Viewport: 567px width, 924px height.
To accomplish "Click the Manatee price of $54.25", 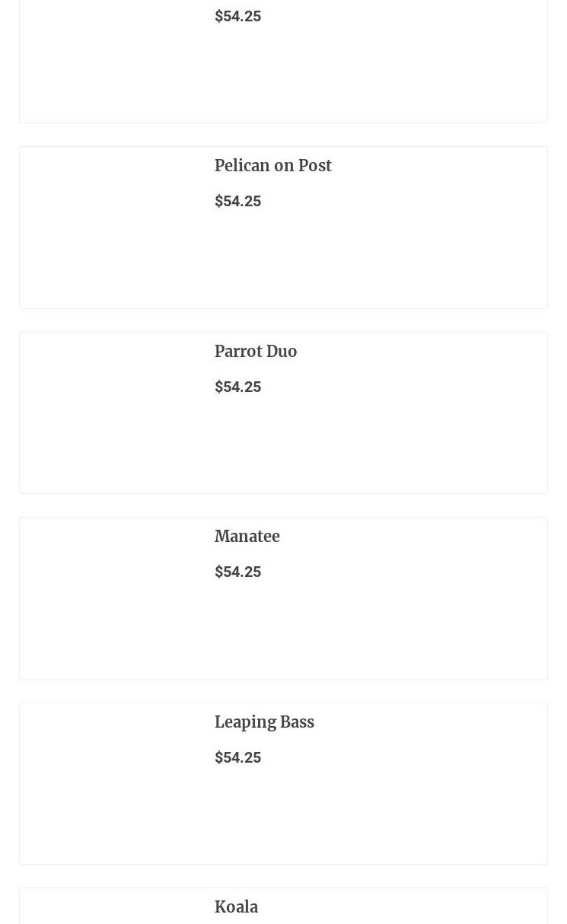I will point(237,572).
